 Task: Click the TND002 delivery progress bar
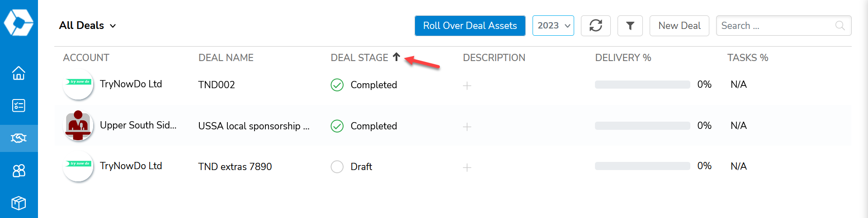(x=642, y=85)
